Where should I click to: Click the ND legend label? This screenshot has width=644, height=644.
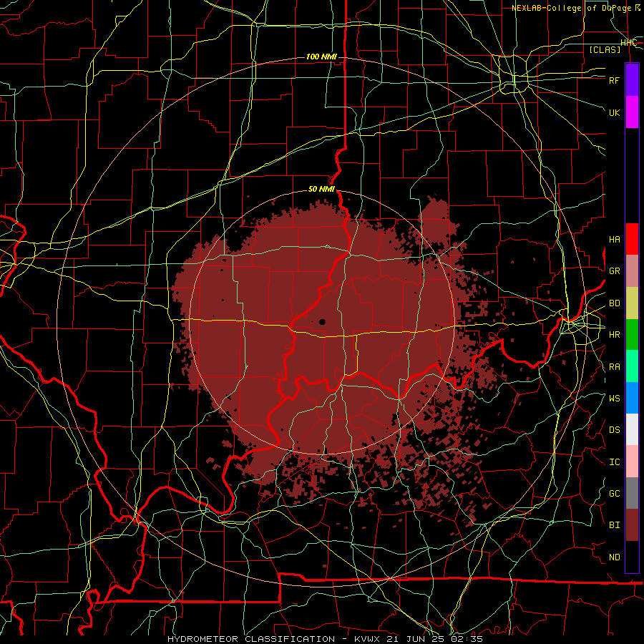(x=615, y=557)
